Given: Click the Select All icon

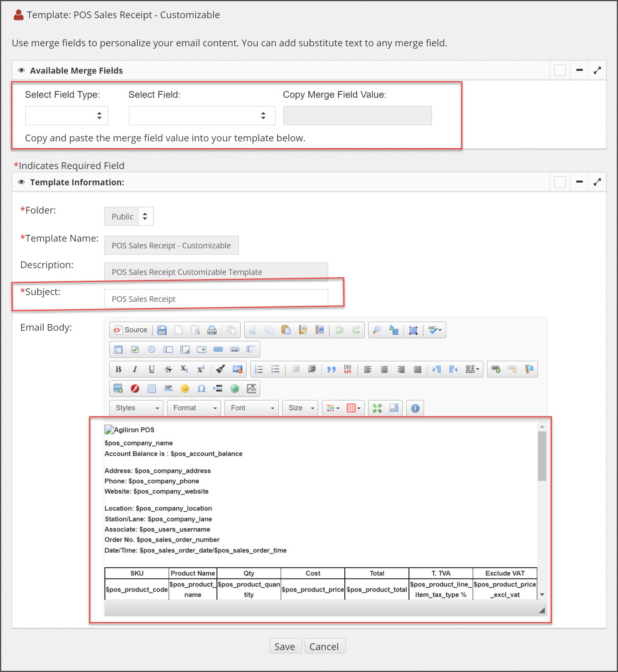Looking at the screenshot, I should pyautogui.click(x=413, y=330).
